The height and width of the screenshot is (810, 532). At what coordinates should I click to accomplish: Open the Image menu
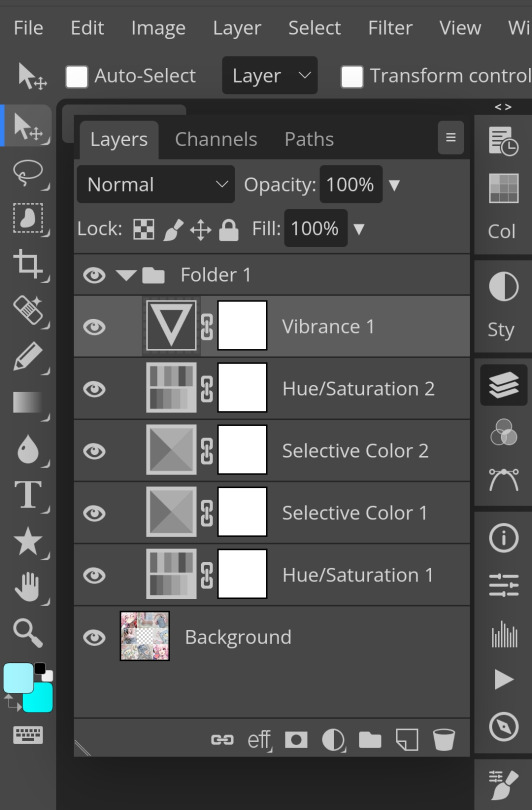159,28
